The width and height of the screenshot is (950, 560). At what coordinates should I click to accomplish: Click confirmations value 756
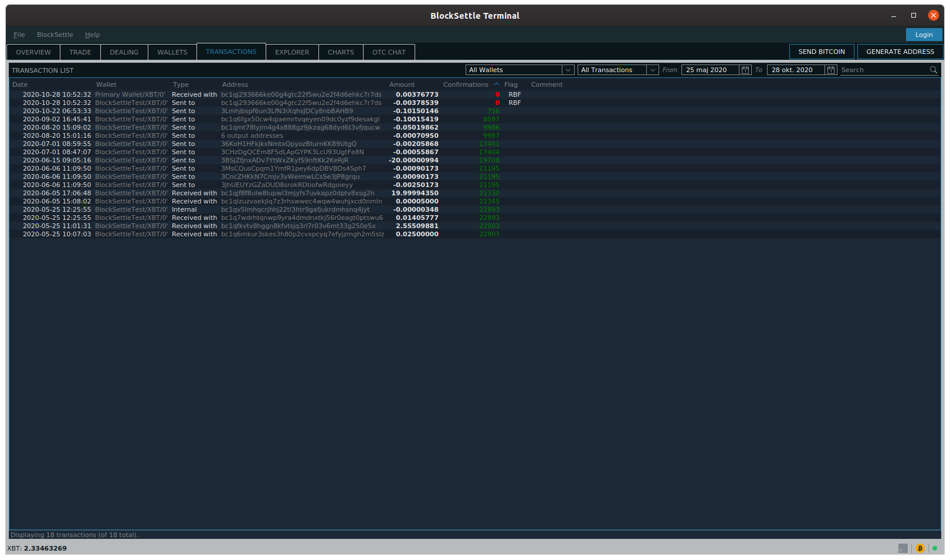click(493, 111)
